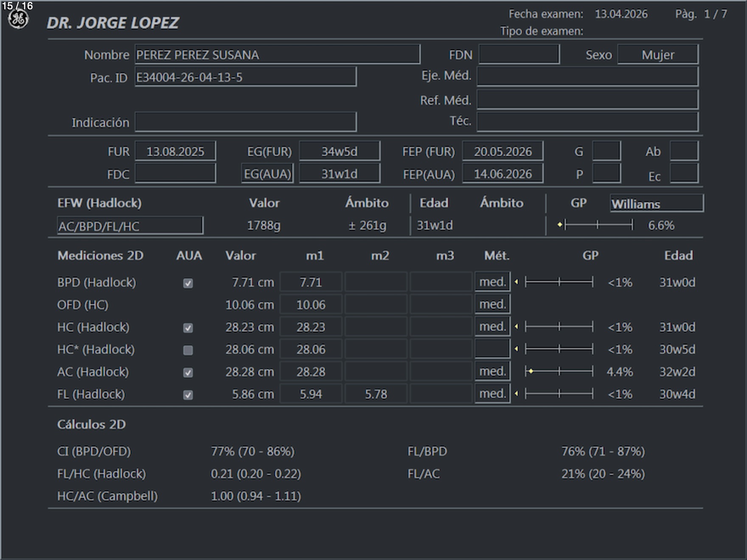Viewport: 747px width, 560px height.
Task: Select the Pac. ID input field
Action: tap(245, 77)
